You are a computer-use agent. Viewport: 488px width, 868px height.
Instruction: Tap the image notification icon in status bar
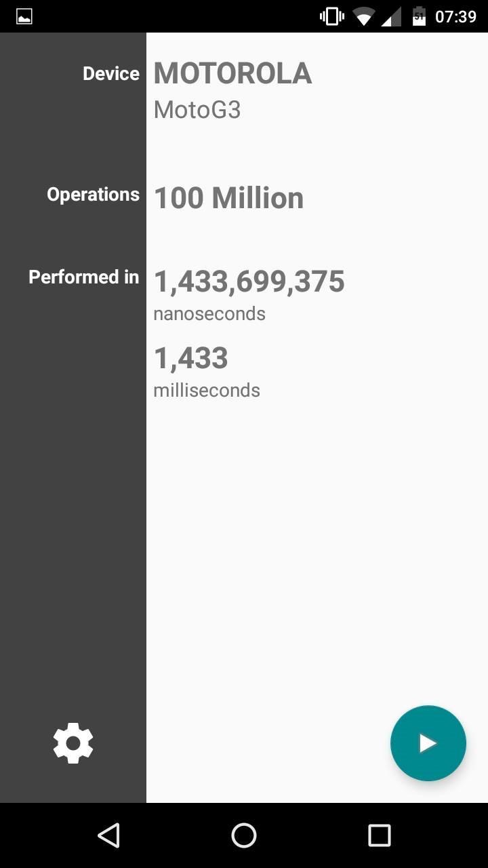click(x=24, y=16)
